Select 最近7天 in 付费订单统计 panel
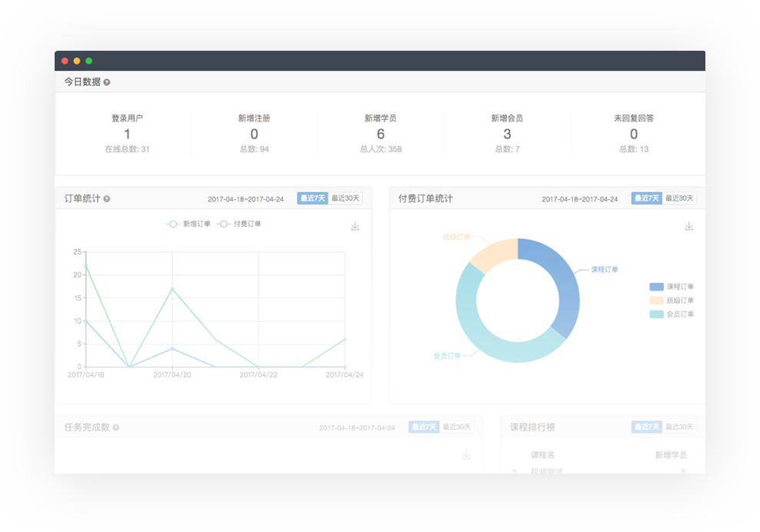 coord(647,198)
